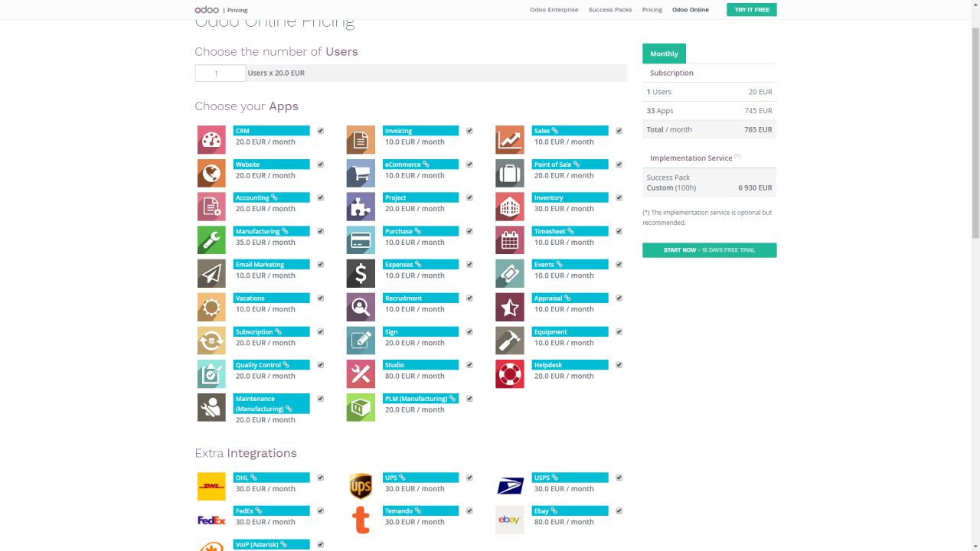Click the Ebay integration logo
980x551 pixels.
pyautogui.click(x=510, y=520)
